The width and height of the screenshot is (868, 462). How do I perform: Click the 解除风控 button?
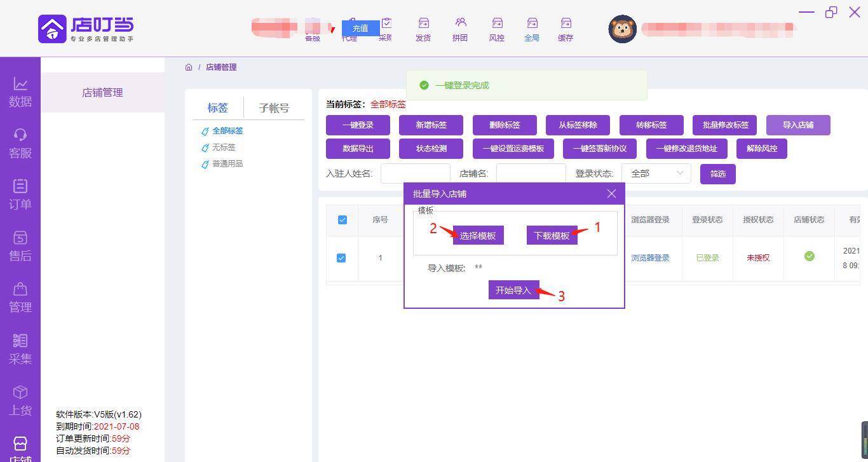[x=762, y=149]
